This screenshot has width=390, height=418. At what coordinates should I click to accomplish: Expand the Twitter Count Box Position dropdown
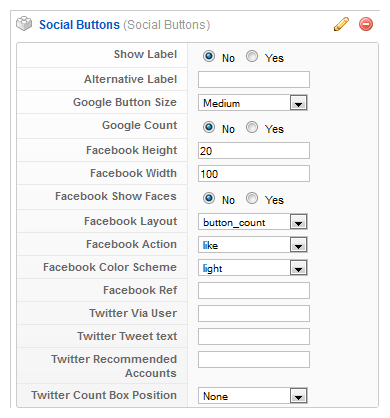click(x=252, y=396)
